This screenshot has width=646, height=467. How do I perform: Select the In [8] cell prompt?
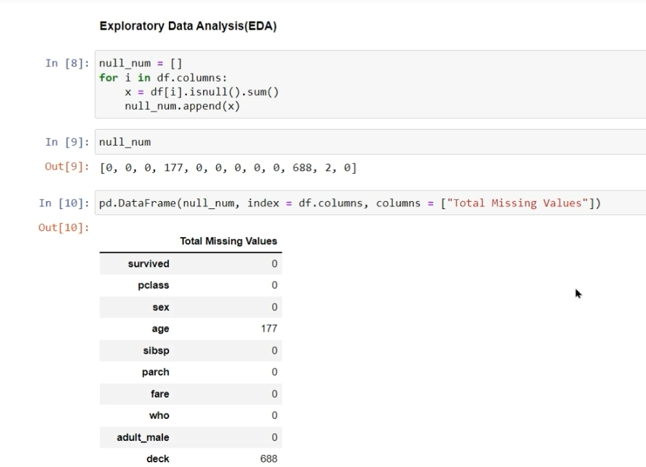pyautogui.click(x=66, y=63)
